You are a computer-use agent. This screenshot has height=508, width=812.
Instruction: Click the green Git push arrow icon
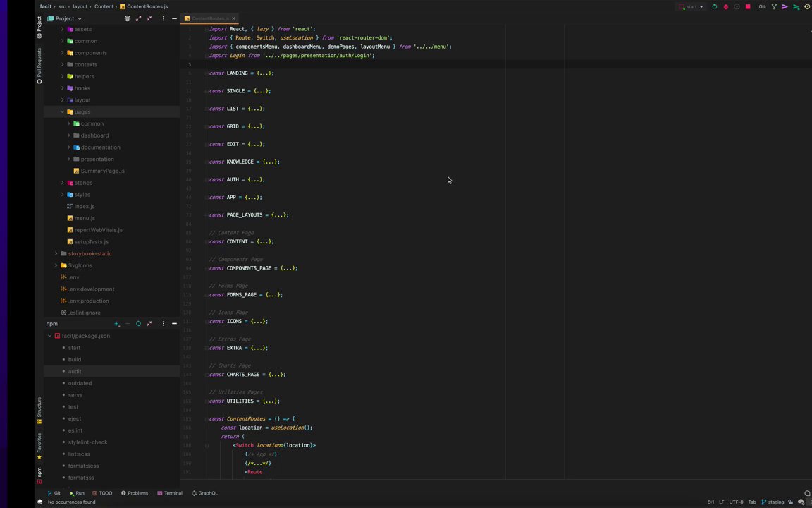[796, 7]
